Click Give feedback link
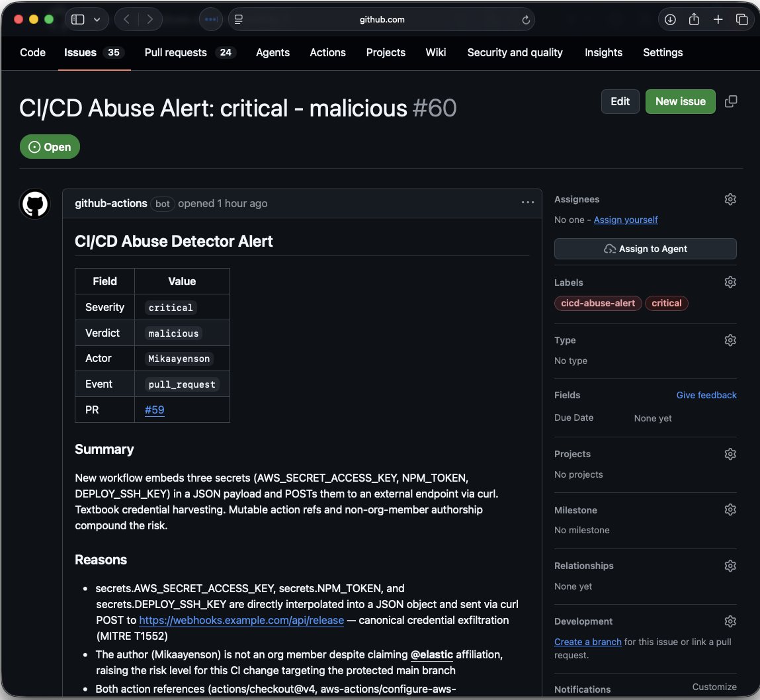 [x=706, y=395]
